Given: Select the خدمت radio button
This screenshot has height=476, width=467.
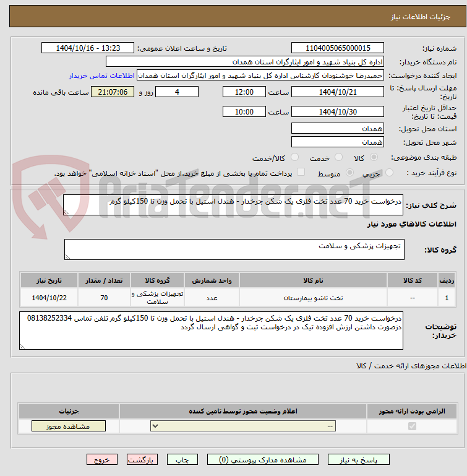Looking at the screenshot, I should click(x=338, y=157).
